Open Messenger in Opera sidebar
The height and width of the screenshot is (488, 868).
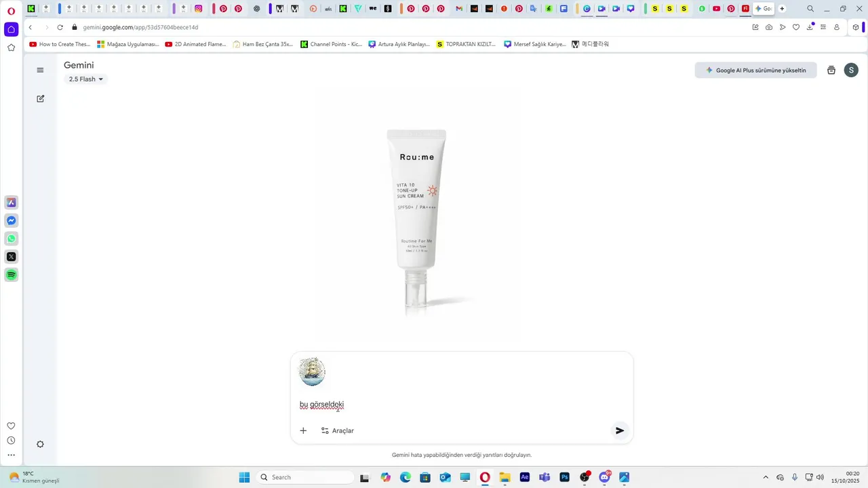[x=11, y=220]
